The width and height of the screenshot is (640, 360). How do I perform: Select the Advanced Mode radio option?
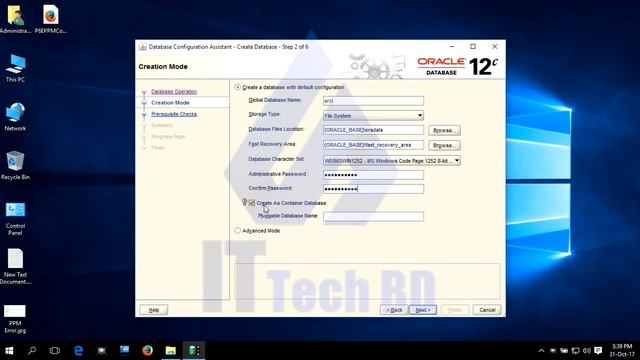pos(238,231)
